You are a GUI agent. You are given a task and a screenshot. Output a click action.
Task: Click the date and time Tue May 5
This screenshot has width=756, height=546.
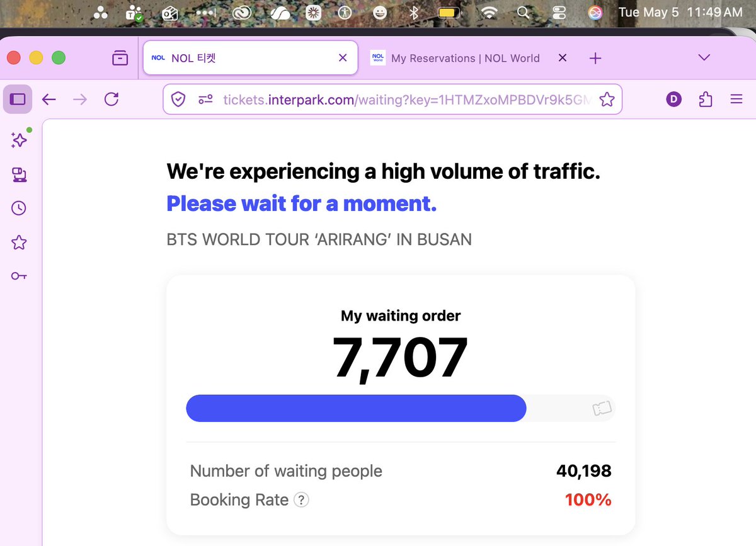coord(680,12)
